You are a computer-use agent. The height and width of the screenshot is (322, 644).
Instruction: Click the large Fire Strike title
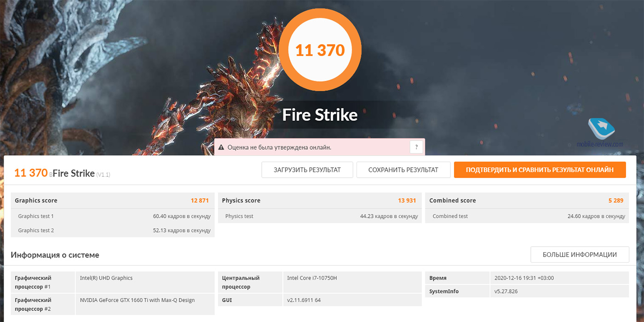click(x=320, y=115)
